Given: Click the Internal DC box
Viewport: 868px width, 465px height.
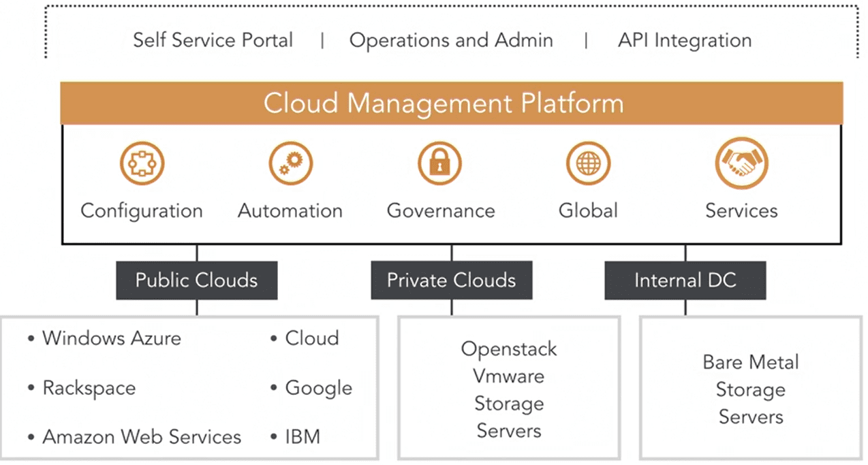Looking at the screenshot, I should (685, 280).
